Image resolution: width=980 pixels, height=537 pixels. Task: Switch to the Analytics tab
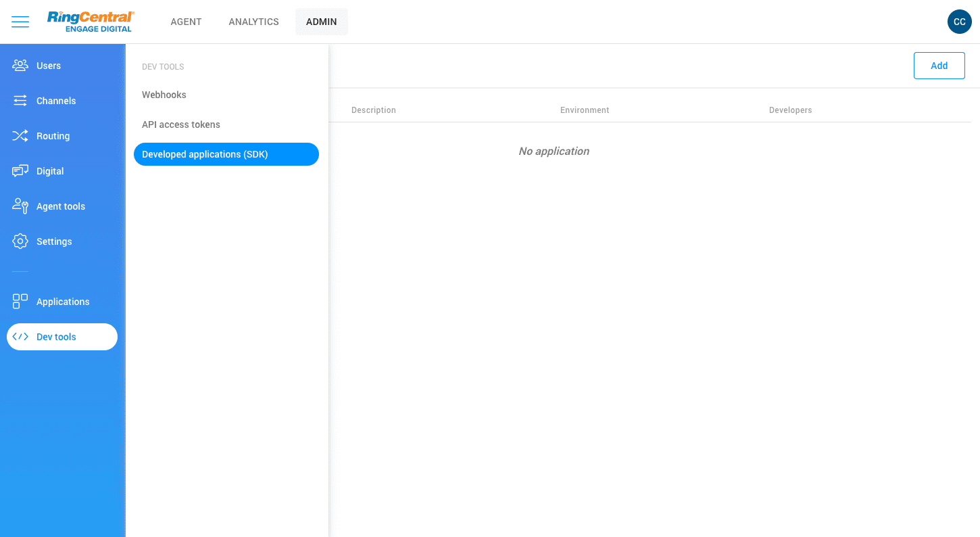pyautogui.click(x=253, y=22)
